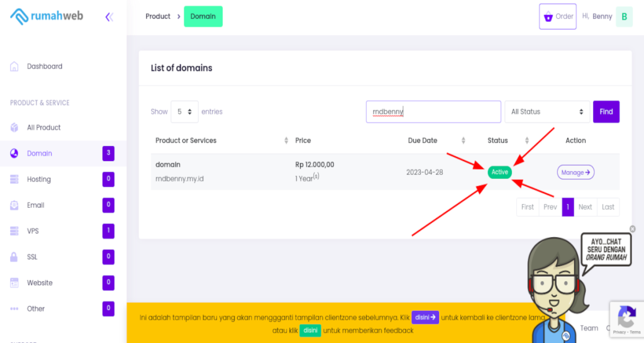Click the Hosting server icon
644x343 pixels.
pos(14,179)
